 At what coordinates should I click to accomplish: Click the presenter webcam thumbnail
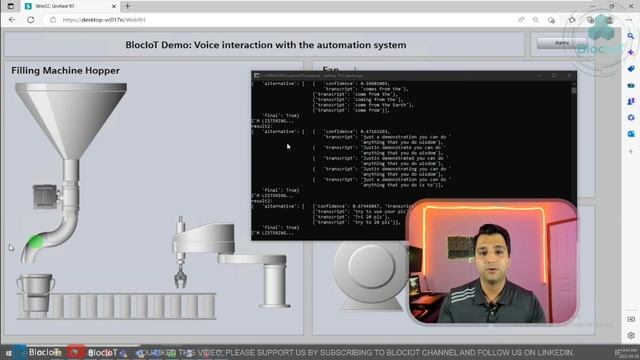(493, 261)
